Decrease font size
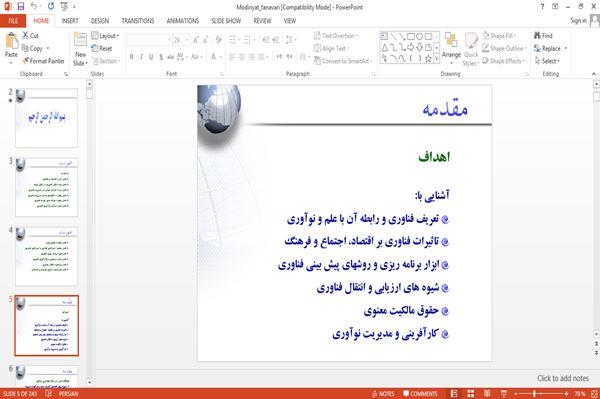600x399 pixels. (205, 40)
